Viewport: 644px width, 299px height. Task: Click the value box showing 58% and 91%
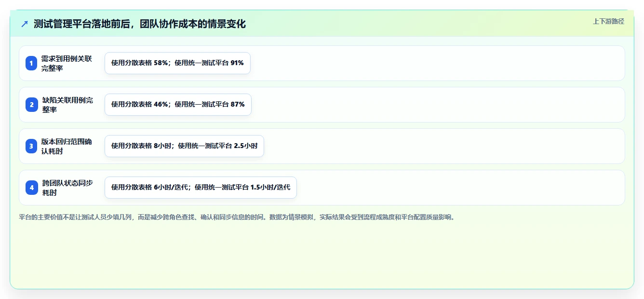(177, 63)
